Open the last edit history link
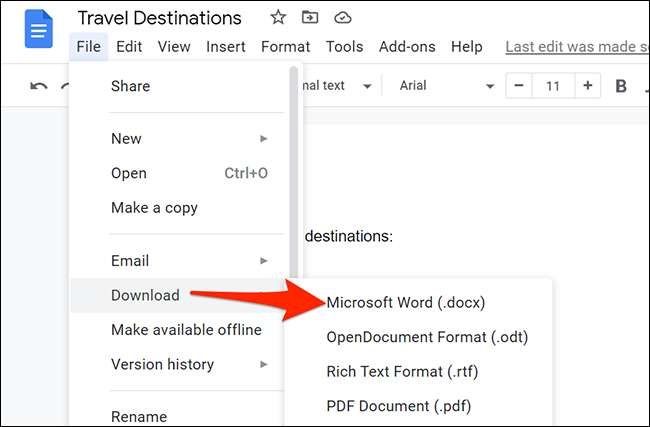 coord(576,46)
